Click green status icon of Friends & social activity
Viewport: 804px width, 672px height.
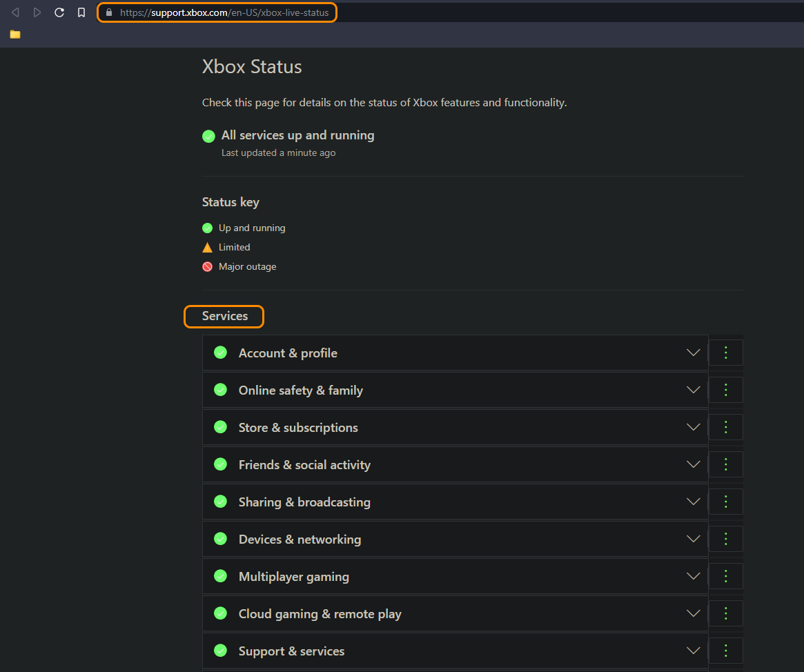[220, 464]
